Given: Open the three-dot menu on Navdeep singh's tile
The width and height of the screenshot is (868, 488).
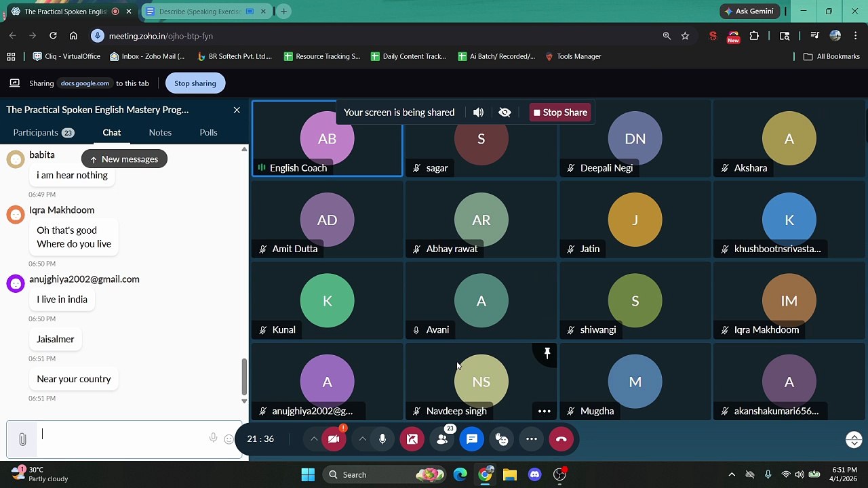Looking at the screenshot, I should pyautogui.click(x=544, y=411).
